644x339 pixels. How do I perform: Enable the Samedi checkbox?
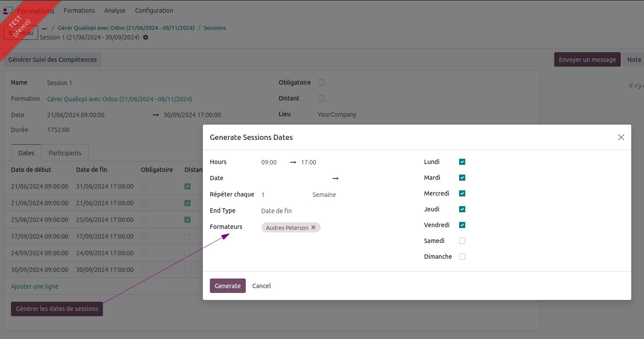pyautogui.click(x=462, y=241)
